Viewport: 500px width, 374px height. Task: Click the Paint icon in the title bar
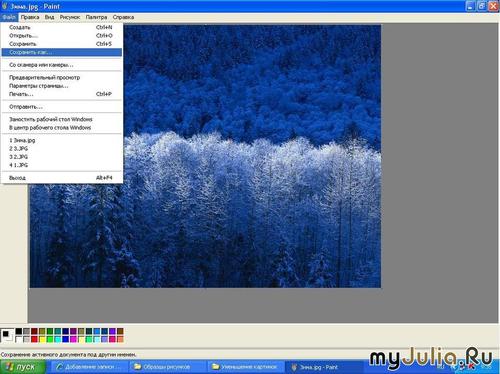point(5,6)
